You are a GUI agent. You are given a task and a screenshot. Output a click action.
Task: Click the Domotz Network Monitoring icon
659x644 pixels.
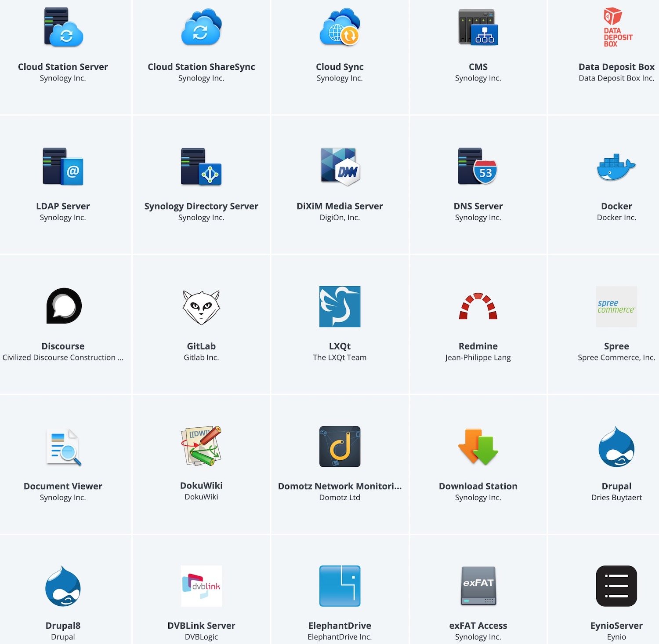340,446
